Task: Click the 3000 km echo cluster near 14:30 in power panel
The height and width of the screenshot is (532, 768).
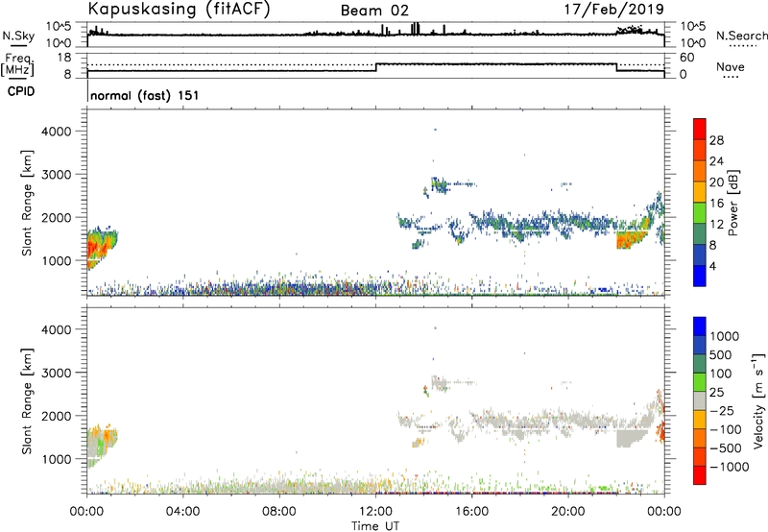Action: click(441, 185)
